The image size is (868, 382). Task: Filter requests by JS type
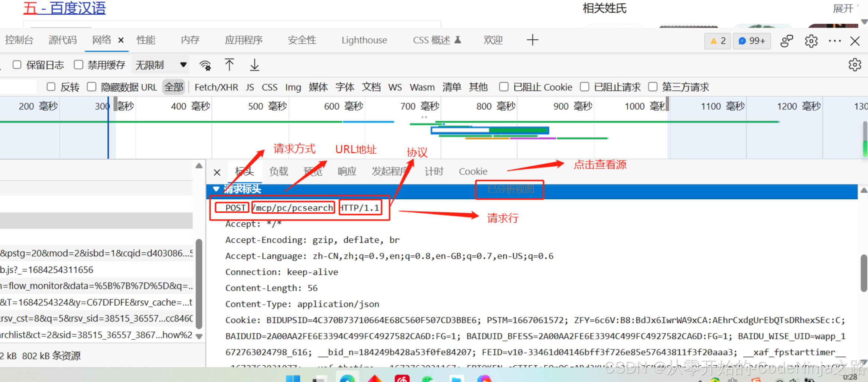tap(250, 87)
